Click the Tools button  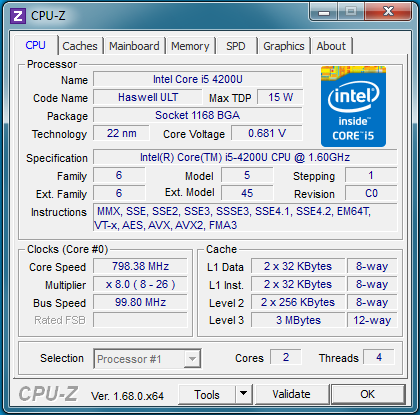(x=207, y=394)
